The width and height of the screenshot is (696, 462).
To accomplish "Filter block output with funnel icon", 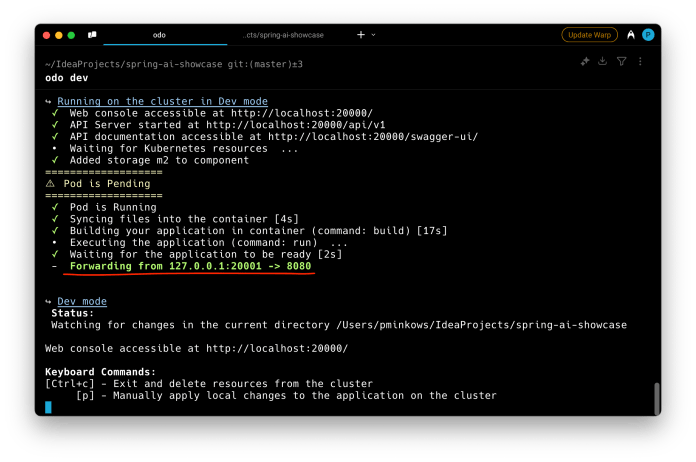I will (x=621, y=62).
